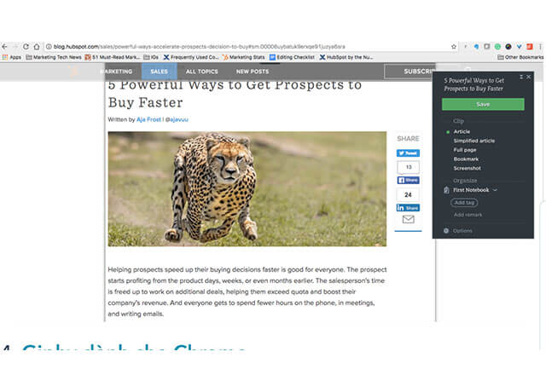Image resolution: width=546 pixels, height=392 pixels.
Task: Share the article on LinkedIn
Action: click(408, 208)
